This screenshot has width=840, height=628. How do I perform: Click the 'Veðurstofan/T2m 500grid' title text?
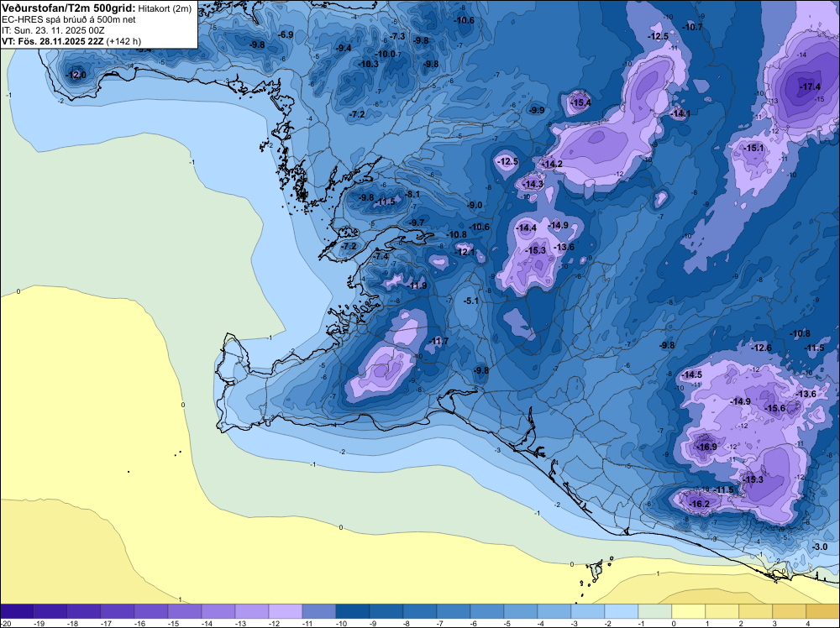coord(69,8)
